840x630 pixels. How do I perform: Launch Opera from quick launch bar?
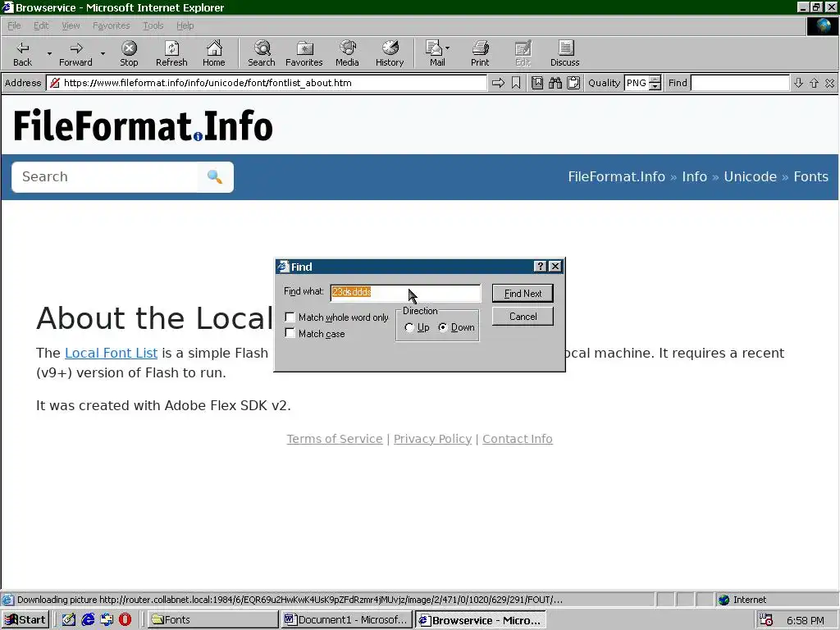pos(125,620)
